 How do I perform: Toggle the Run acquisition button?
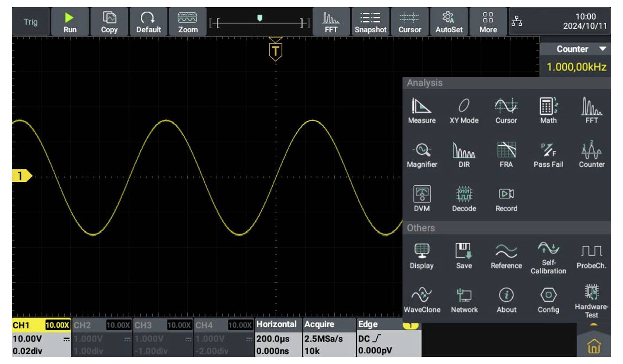(x=70, y=22)
